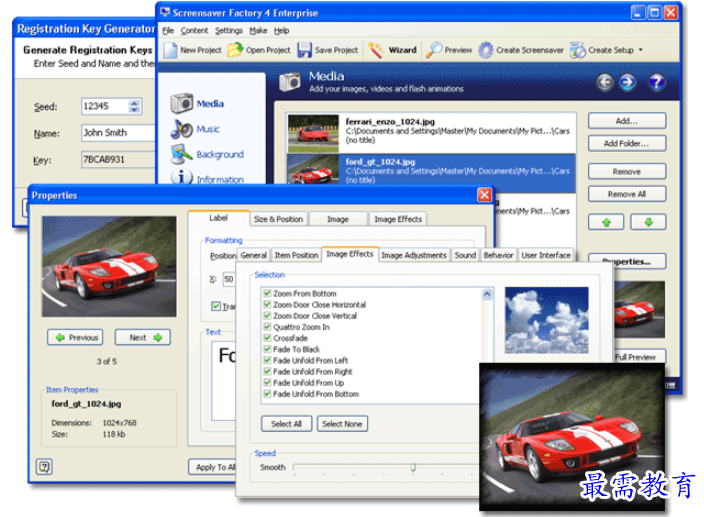Viewport: 704px width, 517px height.
Task: Click the Add... button
Action: coord(627,121)
